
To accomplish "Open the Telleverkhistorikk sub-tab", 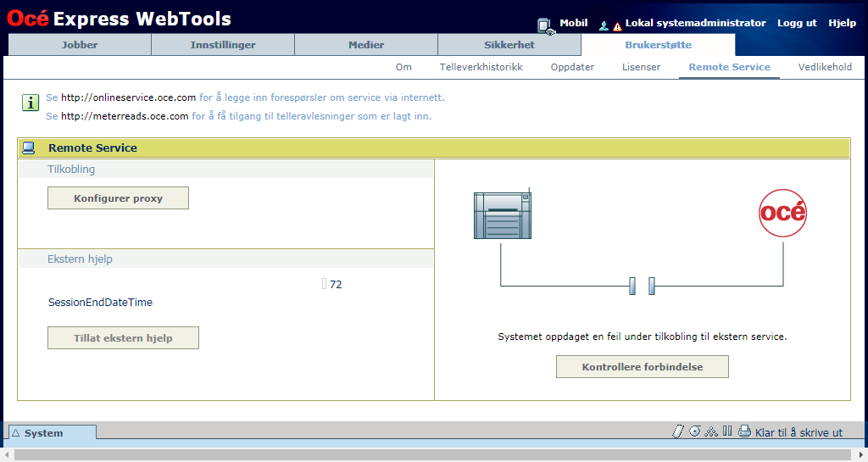I will coord(481,67).
